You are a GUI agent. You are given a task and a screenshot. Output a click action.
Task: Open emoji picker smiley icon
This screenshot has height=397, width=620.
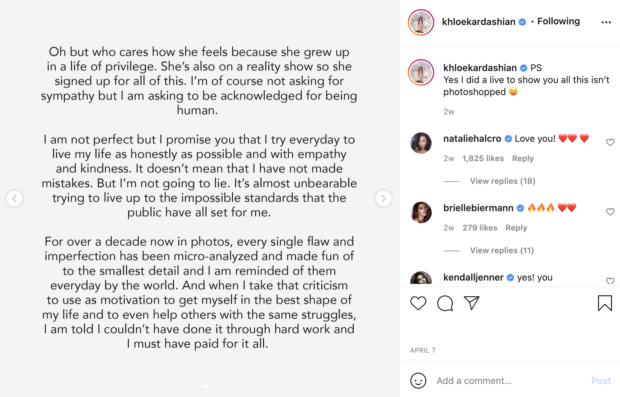coord(418,380)
